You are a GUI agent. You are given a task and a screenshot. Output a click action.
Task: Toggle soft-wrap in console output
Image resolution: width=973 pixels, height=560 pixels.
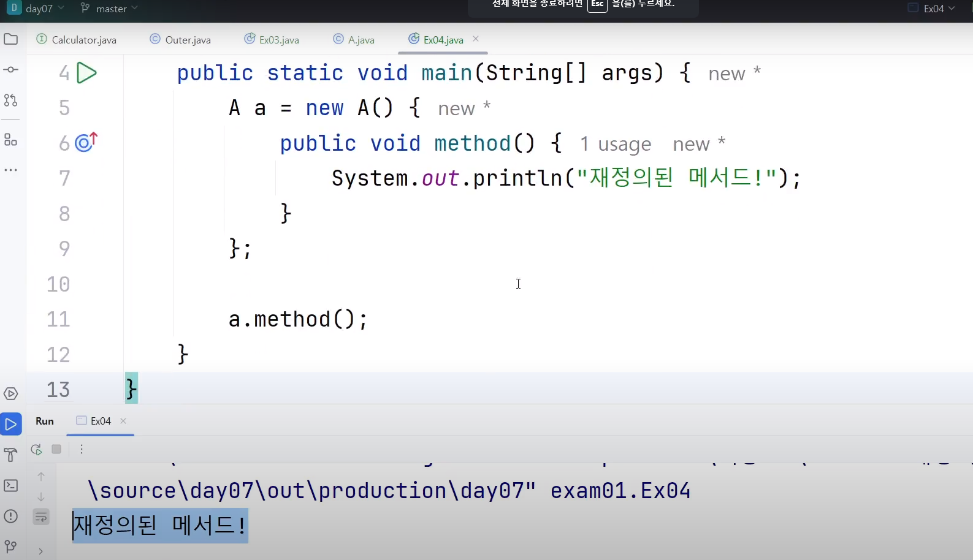(x=41, y=517)
